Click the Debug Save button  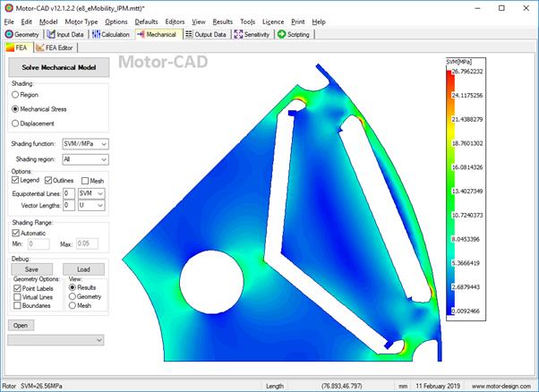click(31, 269)
